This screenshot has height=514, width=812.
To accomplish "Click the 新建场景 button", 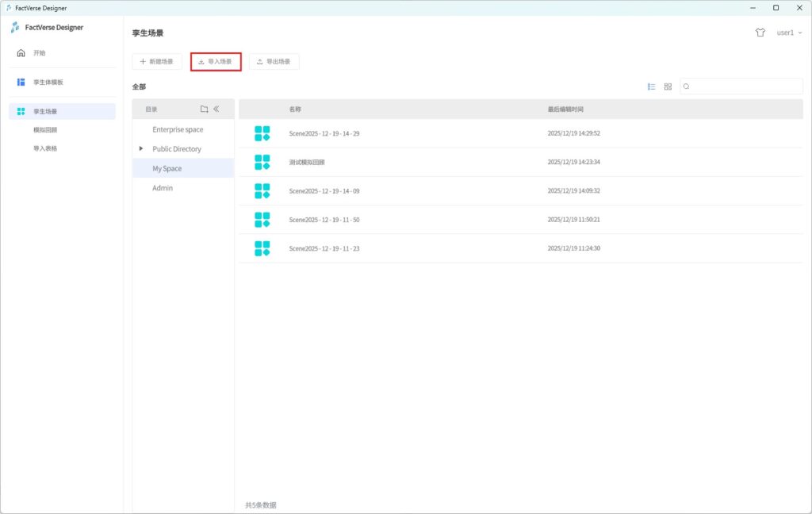I will click(x=157, y=61).
